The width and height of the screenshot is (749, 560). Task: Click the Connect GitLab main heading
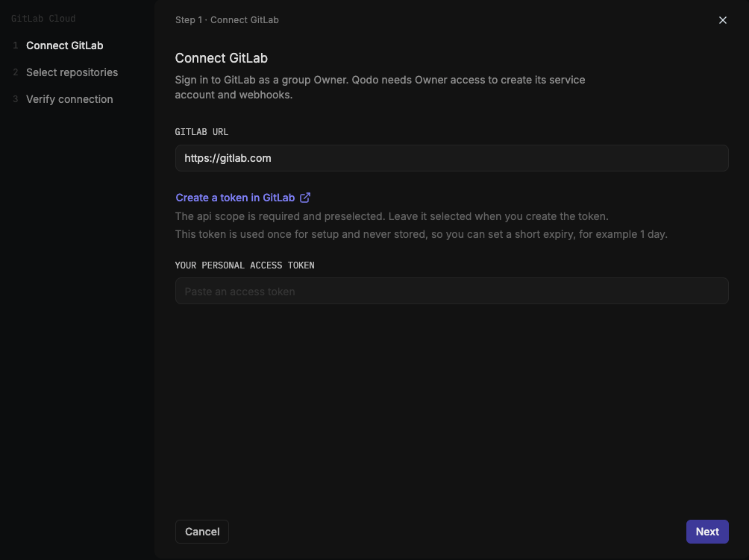tap(221, 57)
